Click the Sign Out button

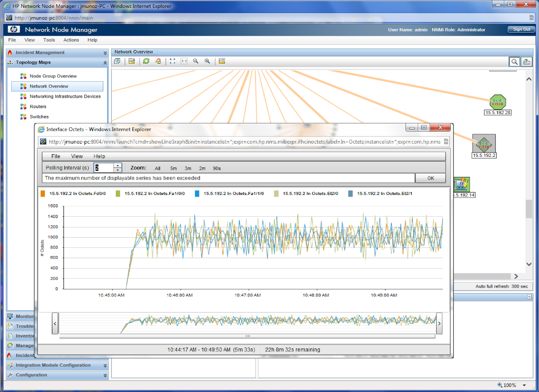point(521,29)
